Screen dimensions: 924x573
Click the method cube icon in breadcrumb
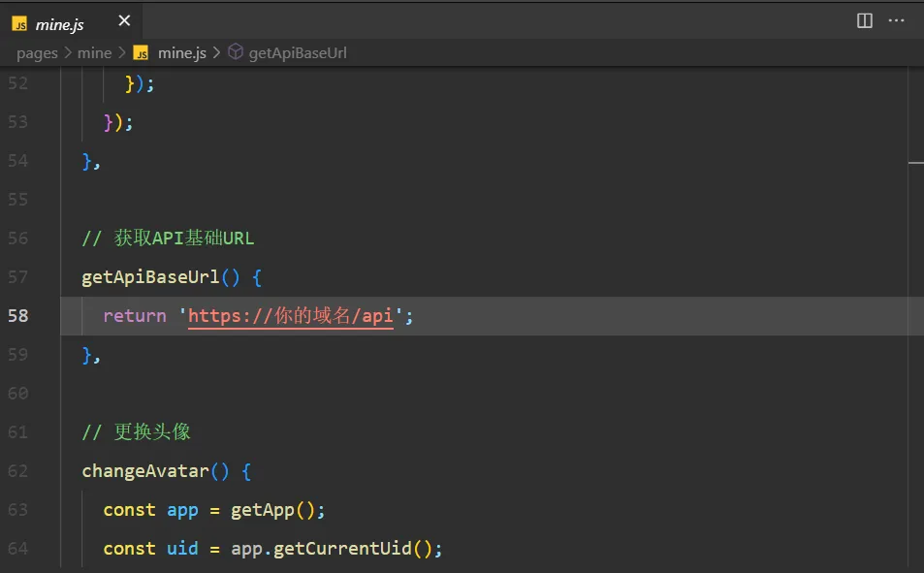[236, 52]
